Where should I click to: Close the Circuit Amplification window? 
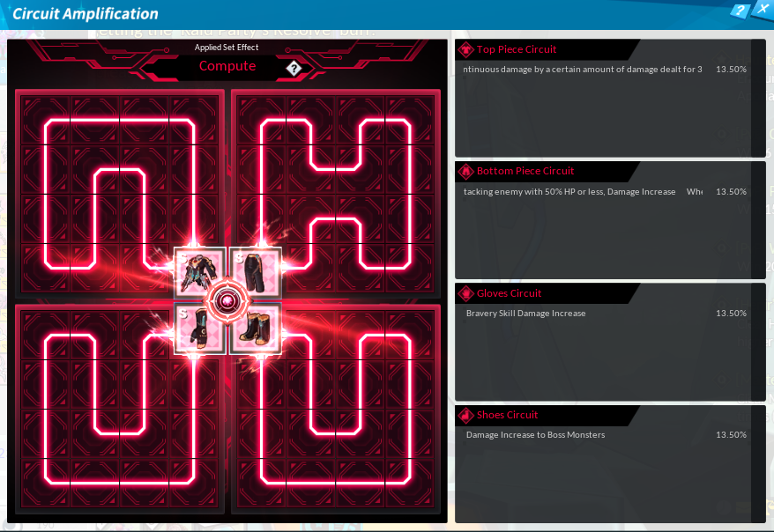pyautogui.click(x=763, y=9)
